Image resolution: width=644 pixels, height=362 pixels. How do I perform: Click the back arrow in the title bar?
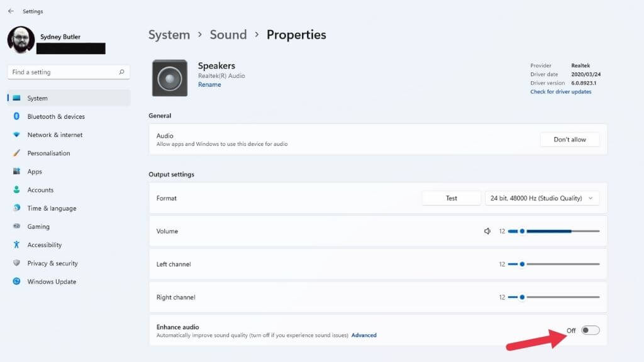11,11
